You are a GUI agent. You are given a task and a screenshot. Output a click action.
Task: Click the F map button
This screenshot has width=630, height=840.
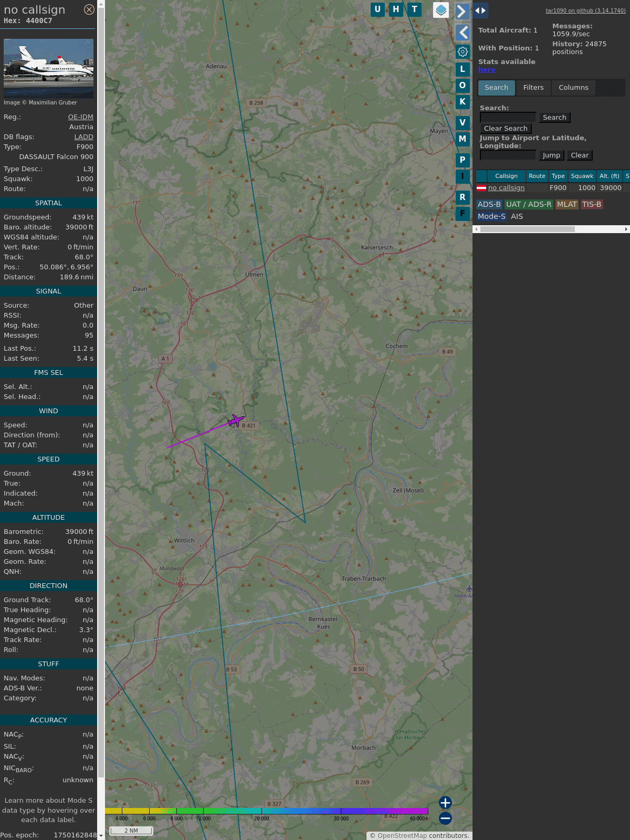point(463,214)
